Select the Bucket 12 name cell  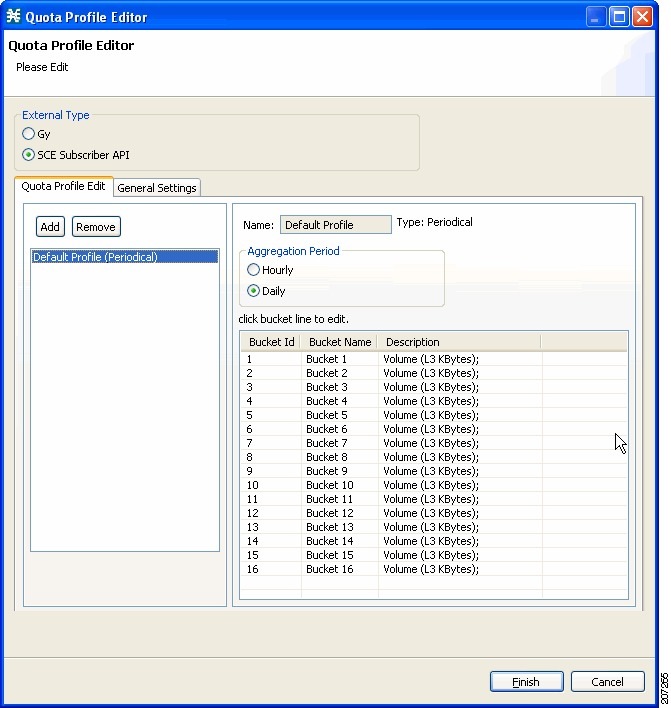coord(340,513)
